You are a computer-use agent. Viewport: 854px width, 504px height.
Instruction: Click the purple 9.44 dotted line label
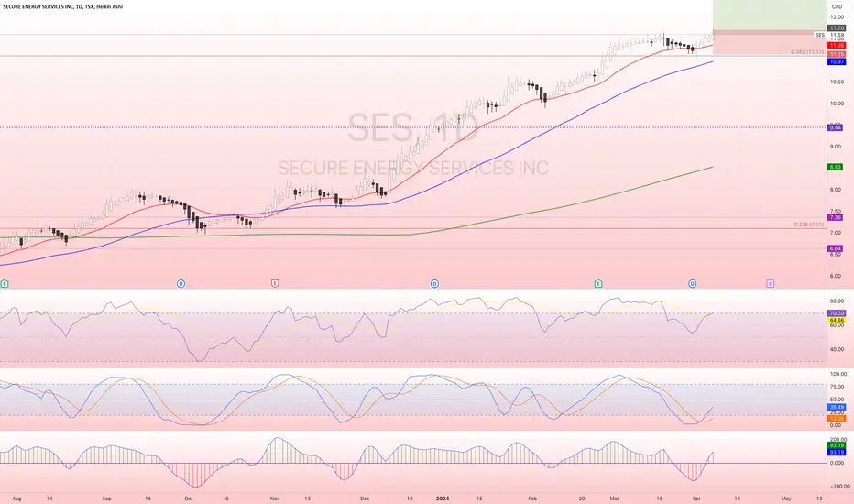click(x=836, y=127)
